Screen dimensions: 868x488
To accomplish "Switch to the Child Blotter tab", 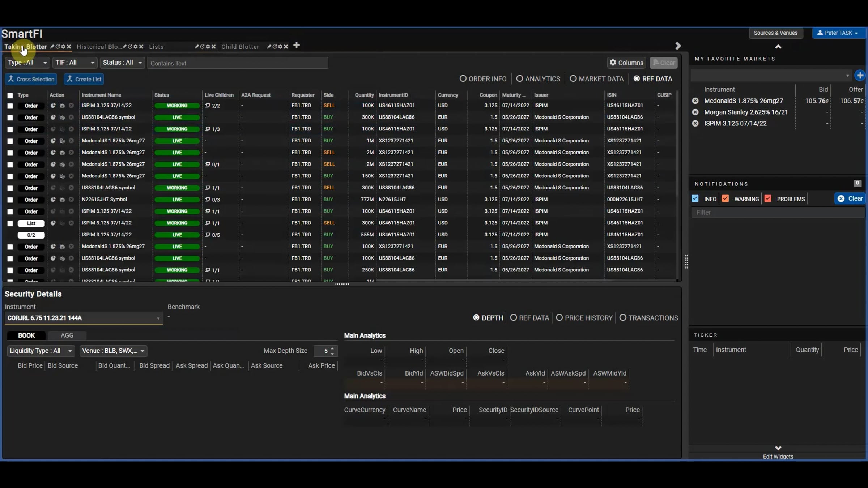I will [240, 47].
